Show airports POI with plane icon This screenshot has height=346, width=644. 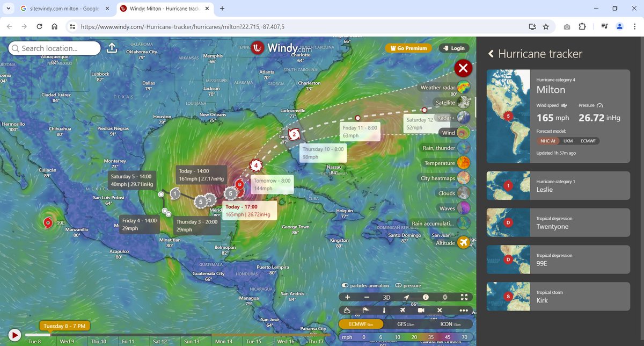[402, 310]
